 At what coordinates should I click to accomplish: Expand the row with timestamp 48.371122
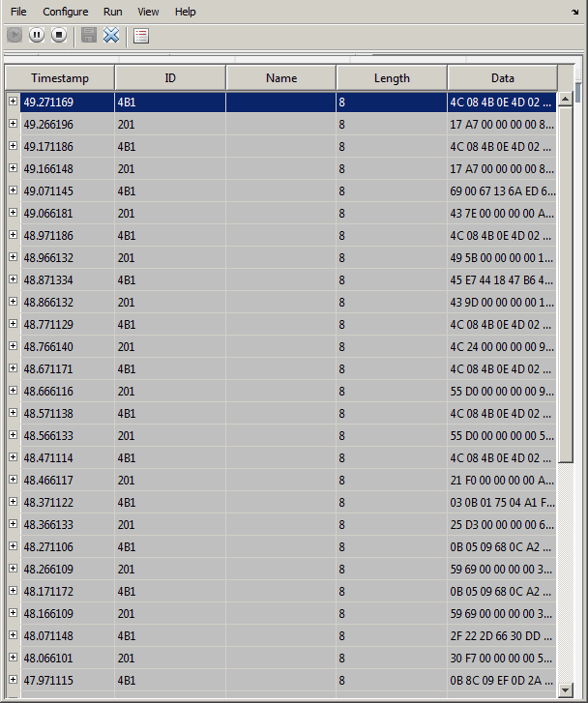coord(13,502)
